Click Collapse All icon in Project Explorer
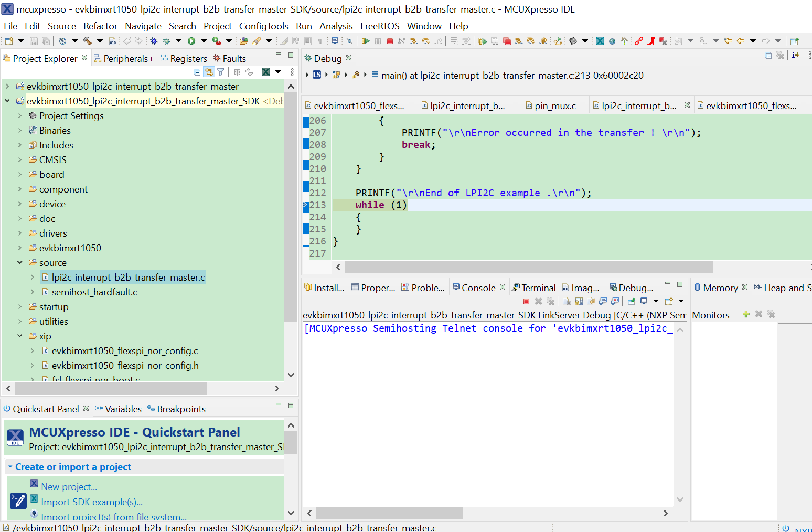 point(197,72)
